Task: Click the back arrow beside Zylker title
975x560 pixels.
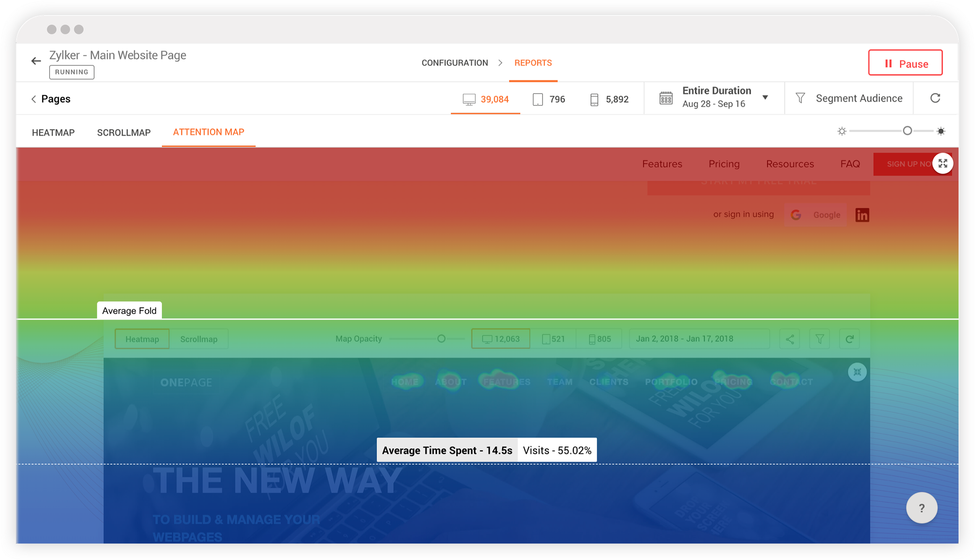Action: pyautogui.click(x=36, y=61)
